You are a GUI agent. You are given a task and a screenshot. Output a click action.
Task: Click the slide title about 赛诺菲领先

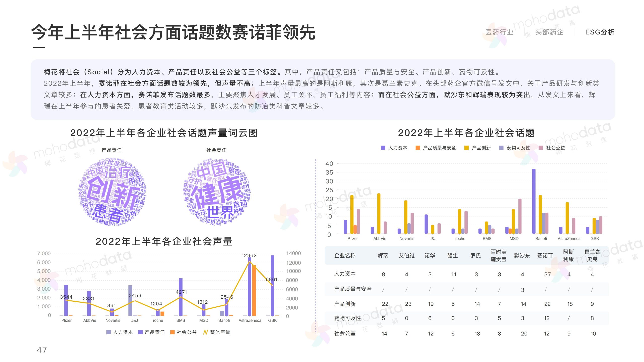[173, 33]
